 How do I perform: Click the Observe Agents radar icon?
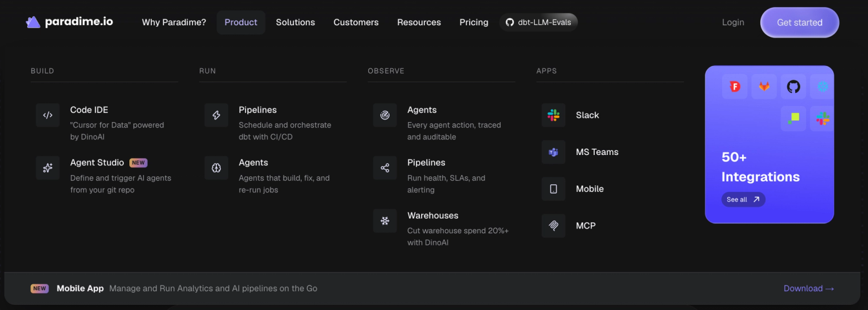(385, 116)
